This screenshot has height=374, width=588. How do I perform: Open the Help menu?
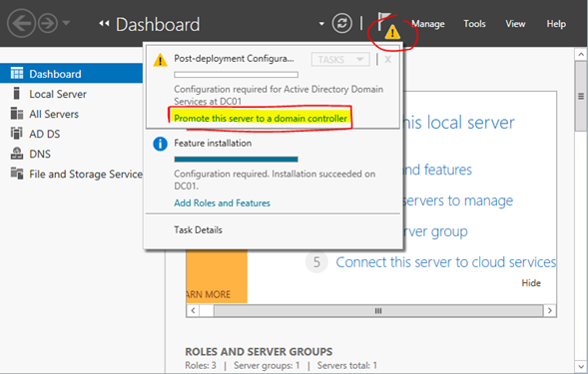pyautogui.click(x=556, y=24)
